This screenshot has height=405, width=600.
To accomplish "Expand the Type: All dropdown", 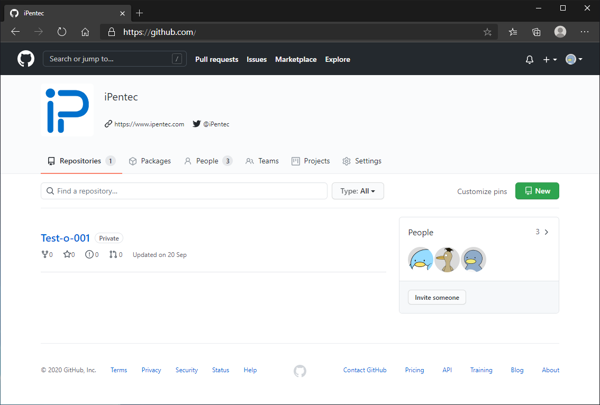I will point(358,191).
